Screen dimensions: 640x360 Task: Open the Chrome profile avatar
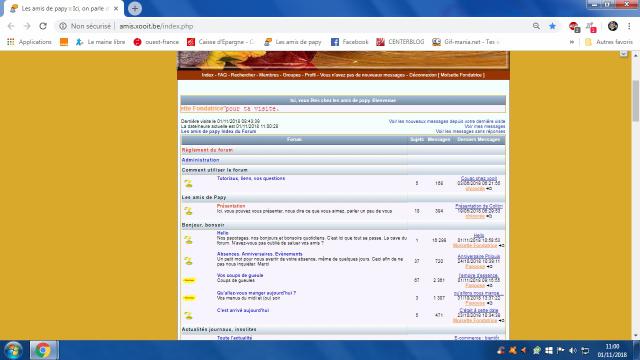[x=613, y=26]
